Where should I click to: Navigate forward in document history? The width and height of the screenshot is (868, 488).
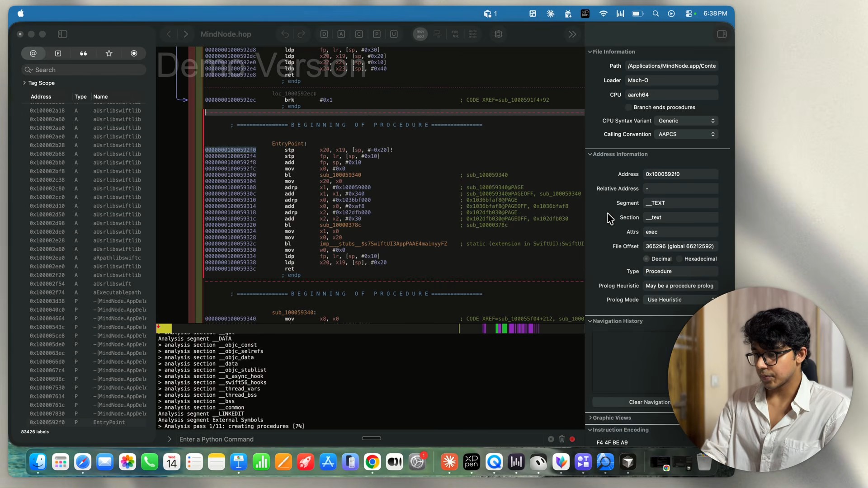(x=186, y=34)
